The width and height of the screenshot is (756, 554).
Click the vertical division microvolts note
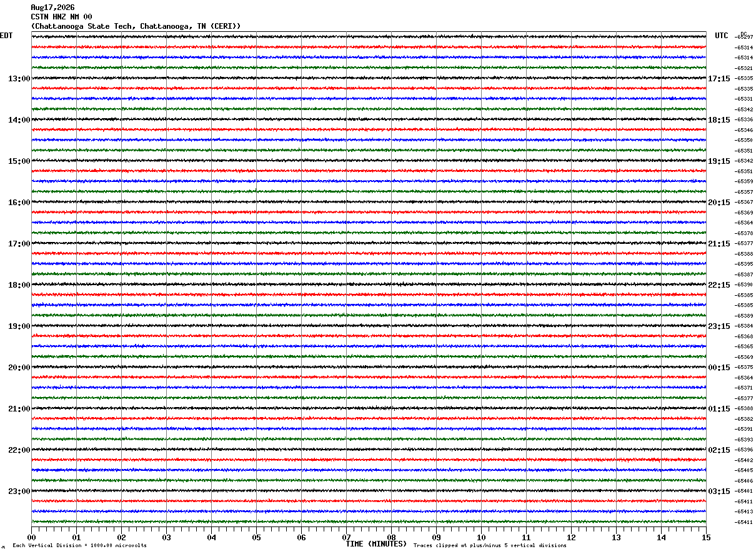[79, 545]
